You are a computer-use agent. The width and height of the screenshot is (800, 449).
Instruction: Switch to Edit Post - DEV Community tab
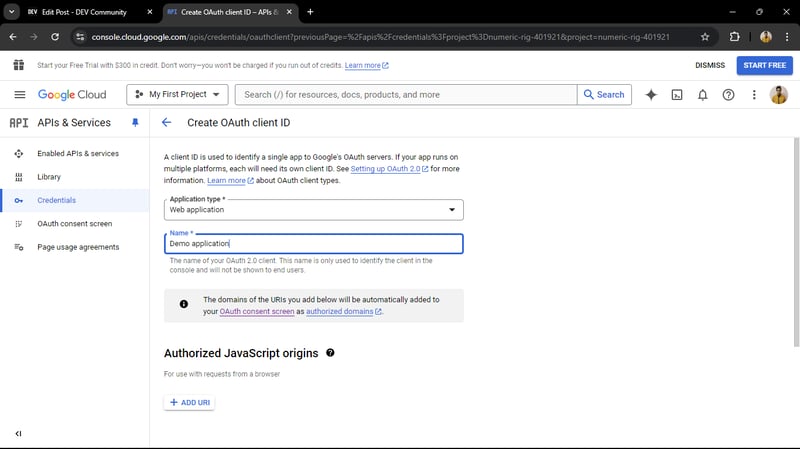[x=84, y=12]
